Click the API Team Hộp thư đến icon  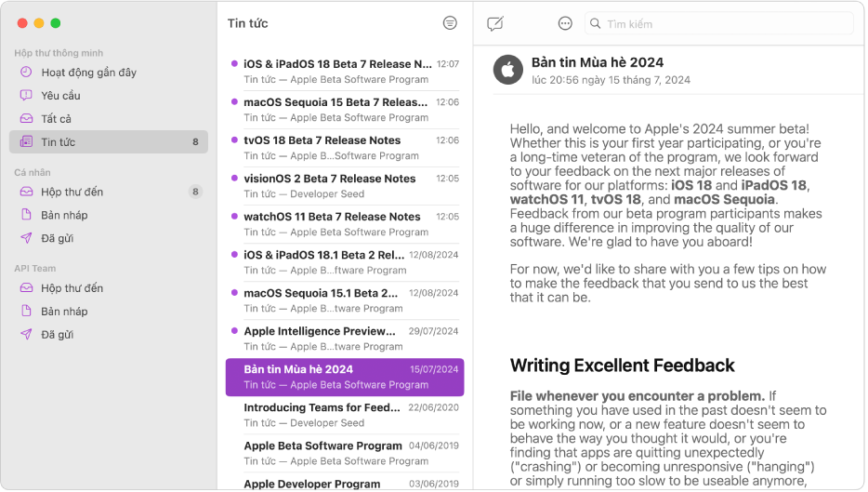tap(26, 287)
